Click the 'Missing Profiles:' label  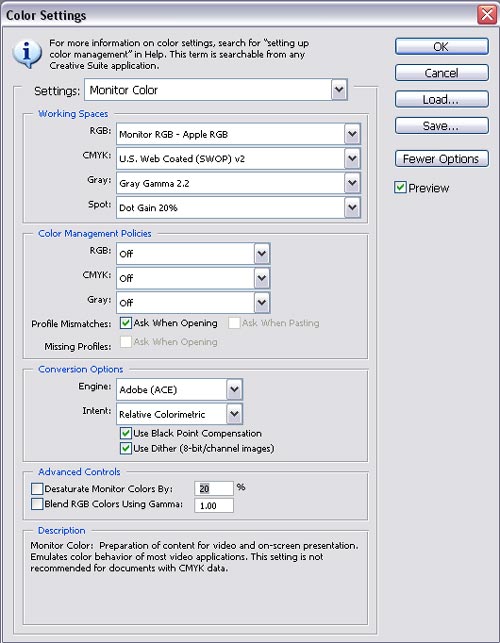coord(78,347)
